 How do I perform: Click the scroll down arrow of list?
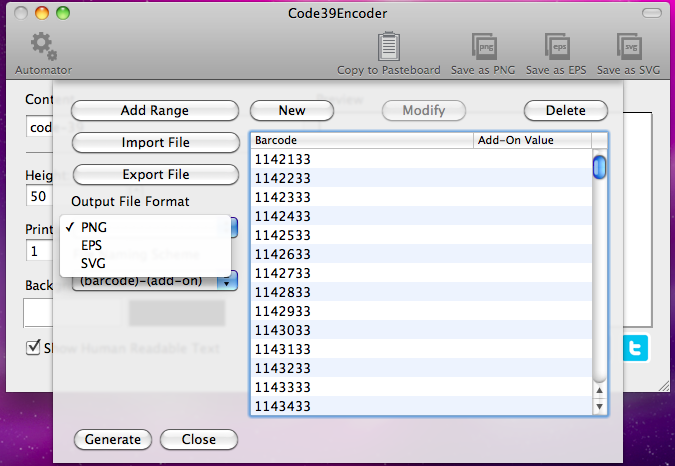coord(599,406)
